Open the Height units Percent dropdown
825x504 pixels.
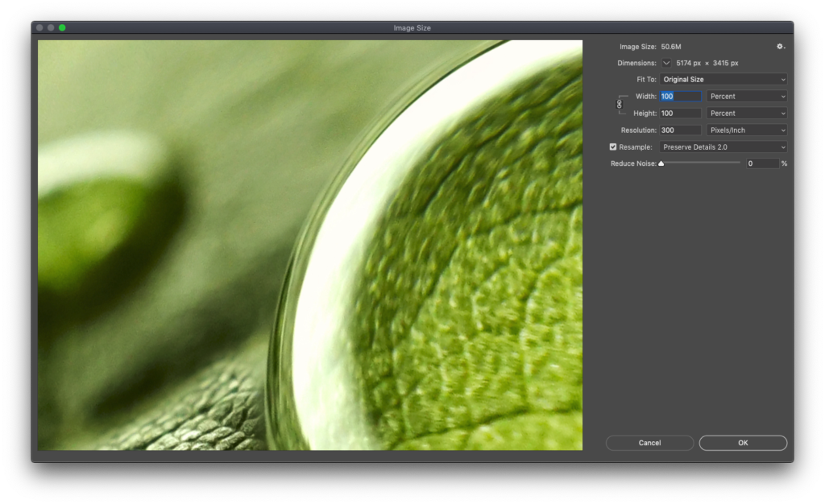[746, 113]
